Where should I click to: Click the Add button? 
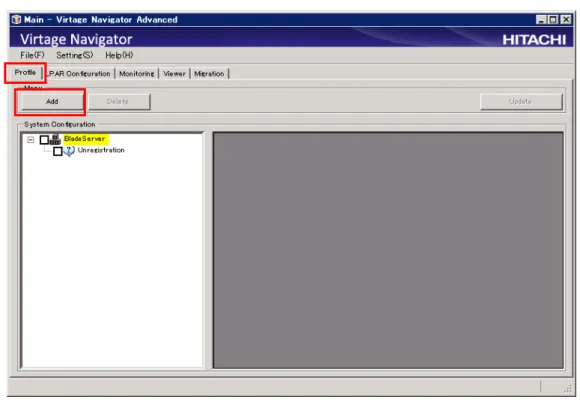point(52,101)
